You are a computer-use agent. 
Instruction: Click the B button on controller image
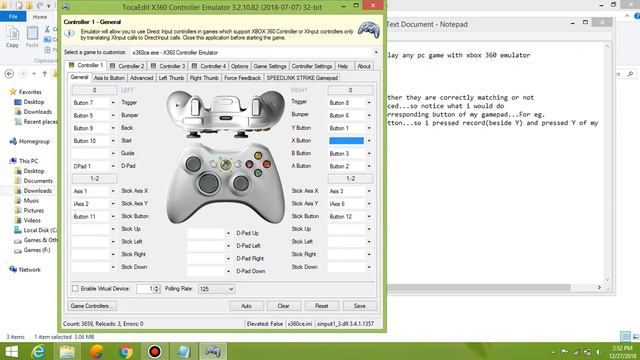[x=267, y=164]
